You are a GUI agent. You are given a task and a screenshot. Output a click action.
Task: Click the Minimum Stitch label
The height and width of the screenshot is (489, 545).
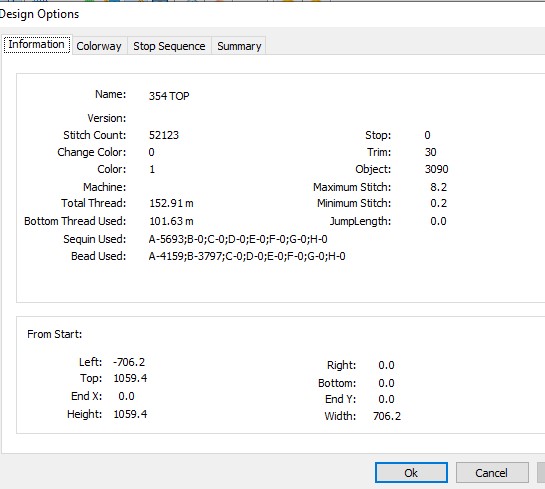click(354, 203)
